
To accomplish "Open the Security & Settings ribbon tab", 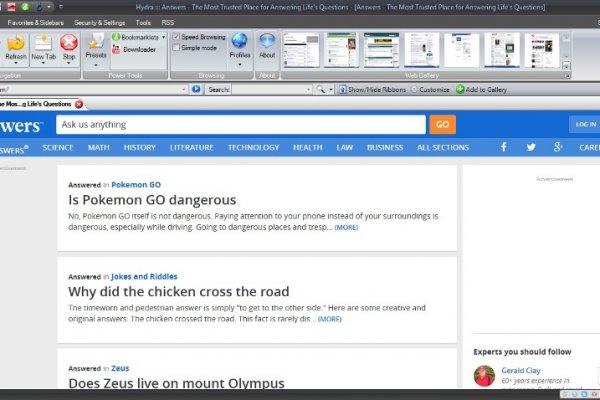I will pos(99,21).
